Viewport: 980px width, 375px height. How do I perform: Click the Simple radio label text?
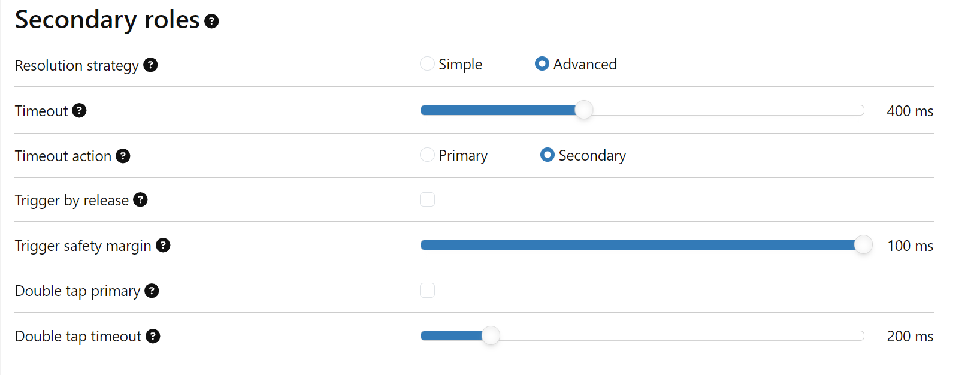pos(460,65)
